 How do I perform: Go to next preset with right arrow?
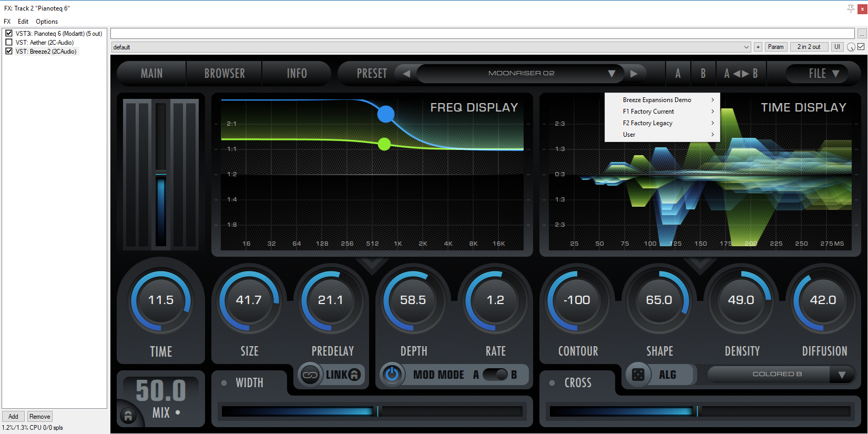[634, 74]
